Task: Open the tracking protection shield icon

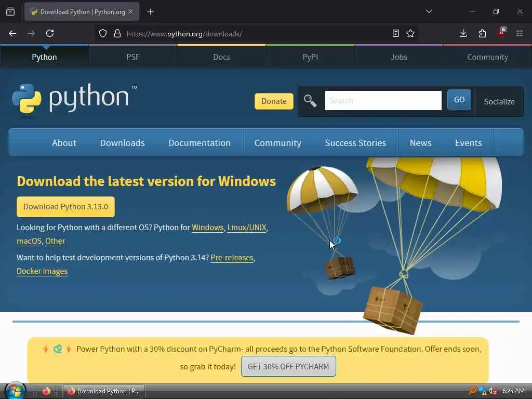Action: tap(103, 33)
